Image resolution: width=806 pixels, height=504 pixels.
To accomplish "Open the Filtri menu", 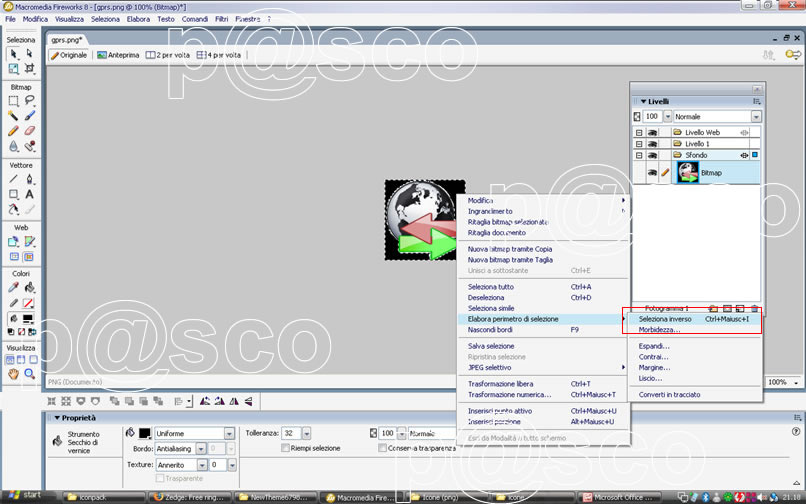I will (222, 19).
